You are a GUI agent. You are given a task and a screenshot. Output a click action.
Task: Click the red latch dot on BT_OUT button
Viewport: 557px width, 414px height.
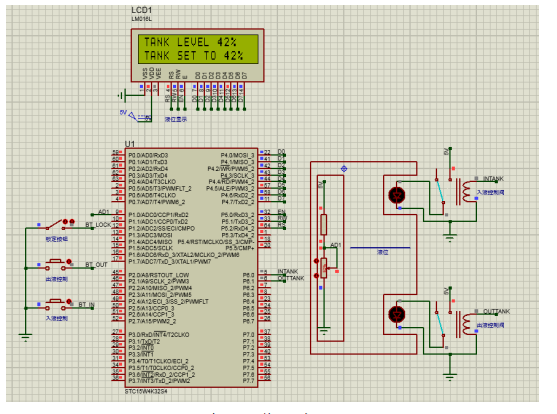(69, 262)
